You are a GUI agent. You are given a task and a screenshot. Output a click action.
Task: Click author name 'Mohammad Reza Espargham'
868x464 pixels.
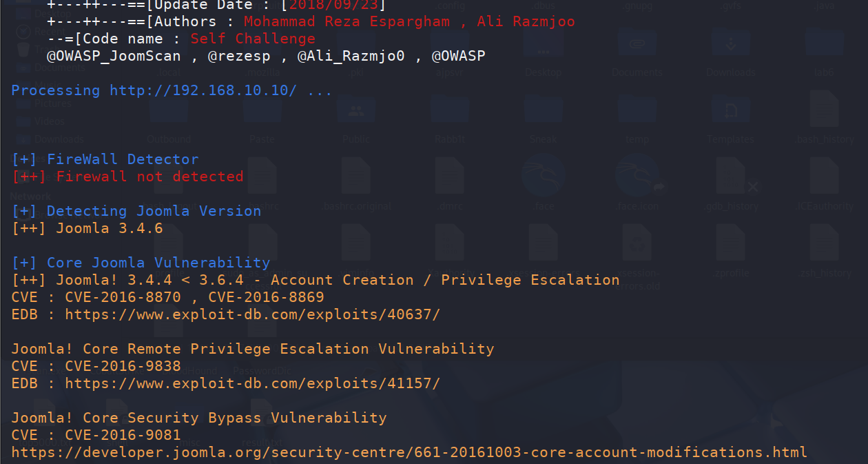347,21
